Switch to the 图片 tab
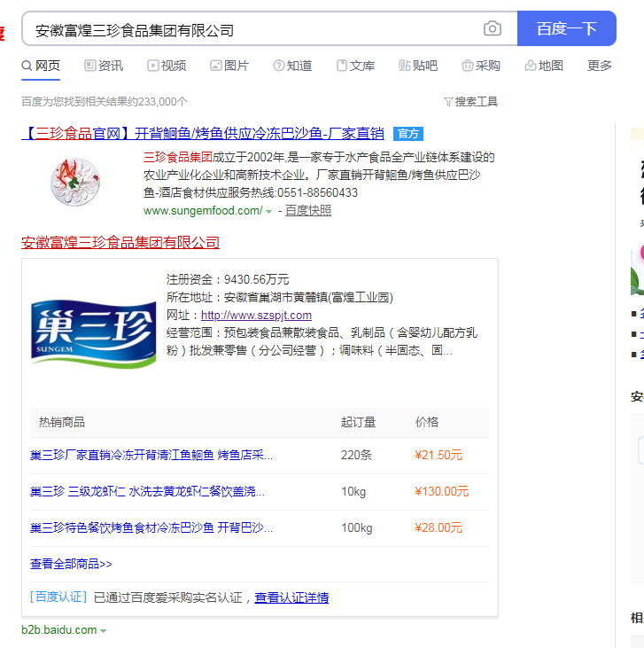The width and height of the screenshot is (644, 648). pyautogui.click(x=229, y=66)
